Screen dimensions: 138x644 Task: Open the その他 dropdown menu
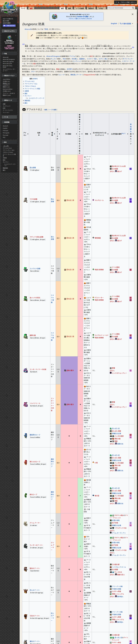[101, 8]
